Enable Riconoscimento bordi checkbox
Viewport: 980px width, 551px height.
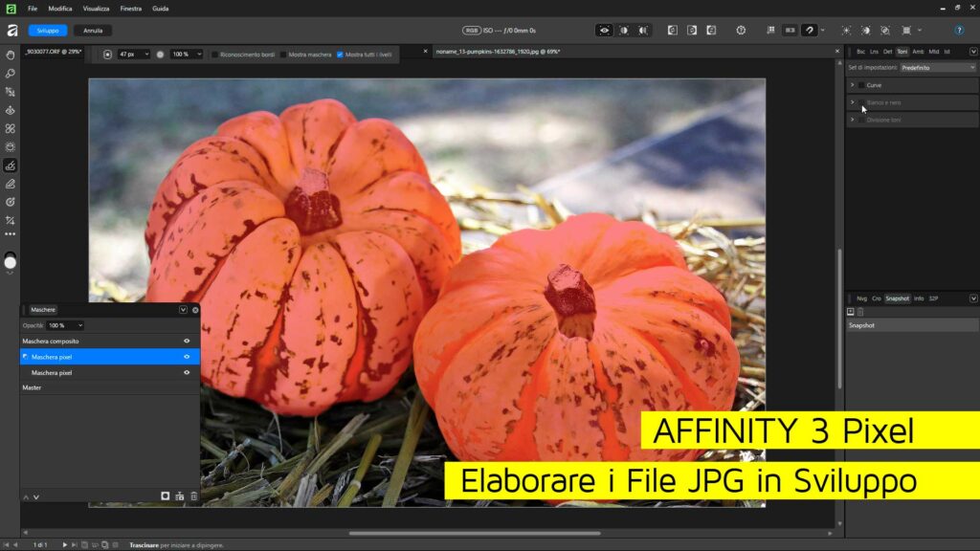215,55
